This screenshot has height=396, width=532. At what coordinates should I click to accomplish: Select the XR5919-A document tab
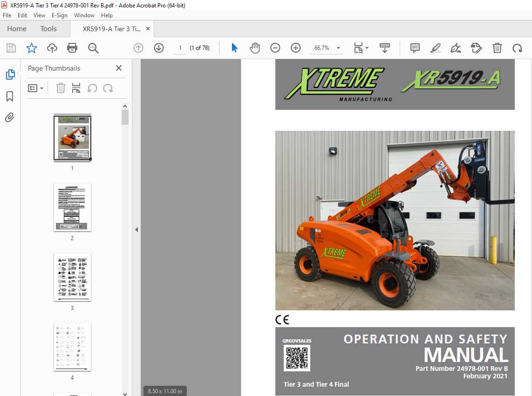pyautogui.click(x=112, y=29)
